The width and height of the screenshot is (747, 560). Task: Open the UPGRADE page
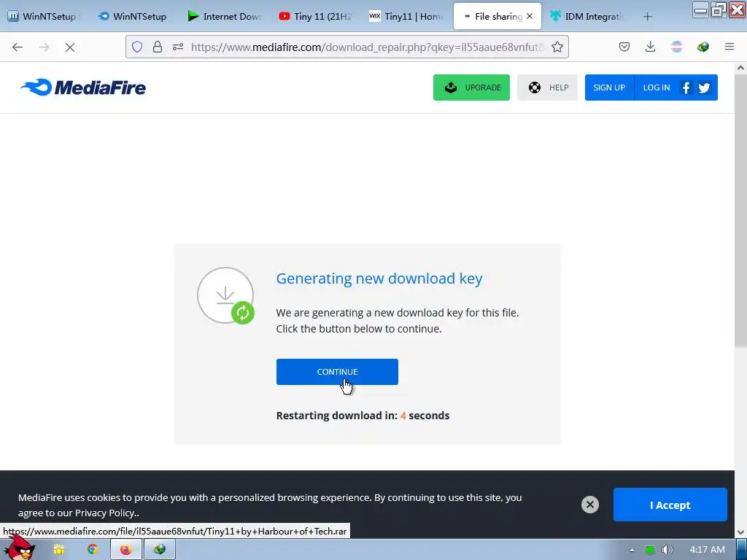click(x=471, y=87)
